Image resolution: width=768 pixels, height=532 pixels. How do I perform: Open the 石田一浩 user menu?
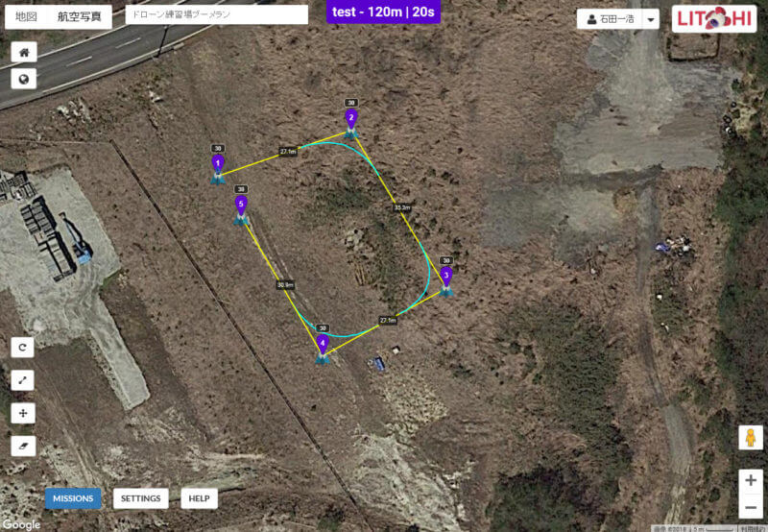point(611,19)
